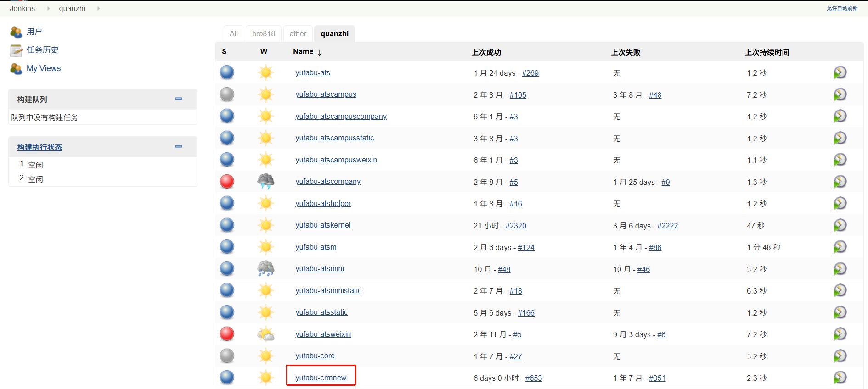
Task: Open the quanzhi breadcrumb dropdown arrow
Action: pos(99,8)
